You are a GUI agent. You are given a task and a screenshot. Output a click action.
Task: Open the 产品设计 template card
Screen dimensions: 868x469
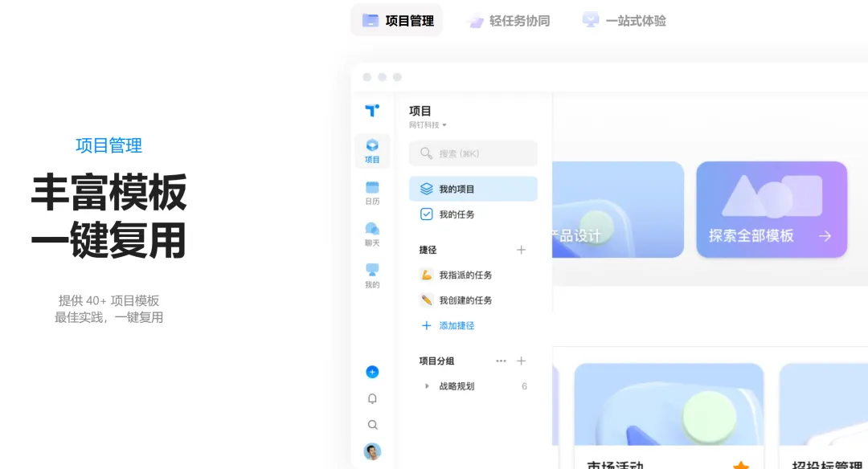coord(618,210)
